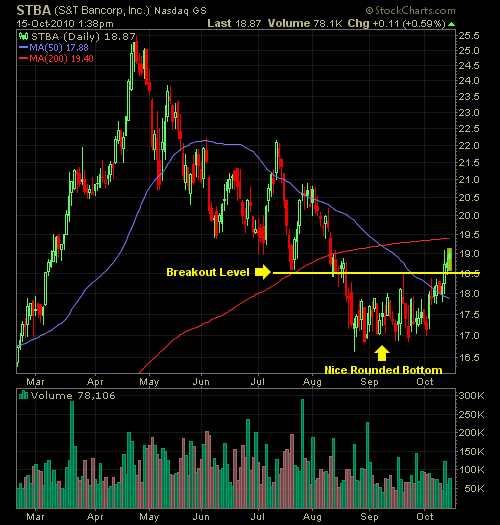Click the 18.0 price axis label

click(x=469, y=294)
